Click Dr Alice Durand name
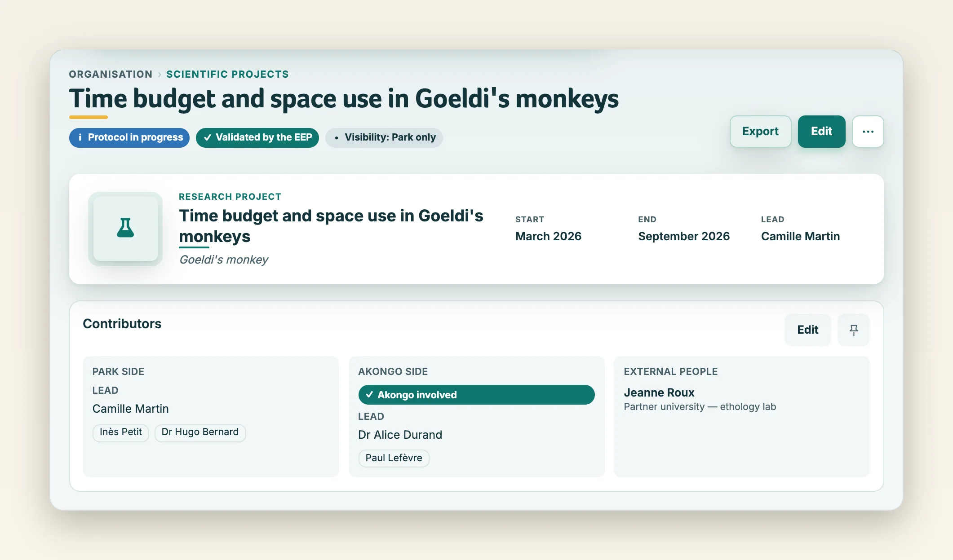Screen dimensions: 953x560 (400, 435)
